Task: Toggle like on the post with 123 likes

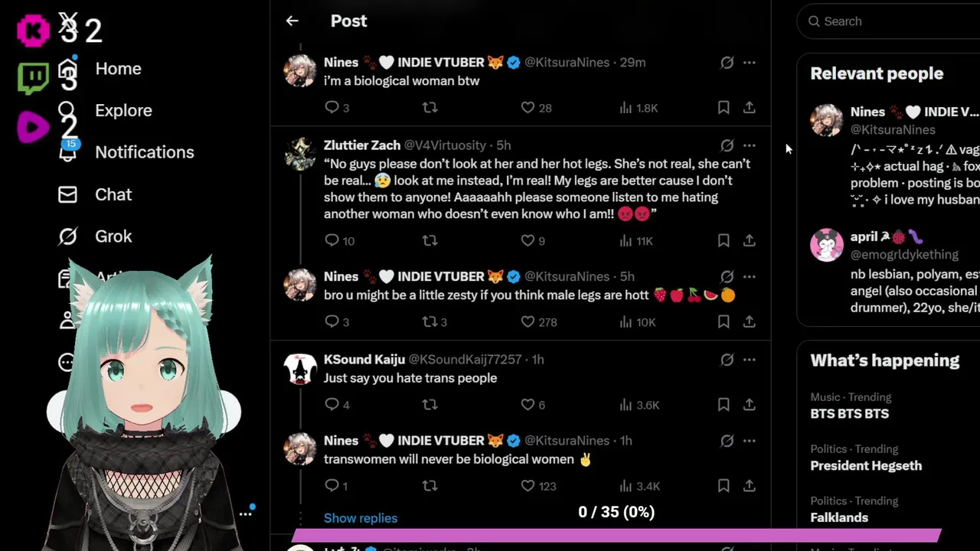Action: pyautogui.click(x=528, y=486)
